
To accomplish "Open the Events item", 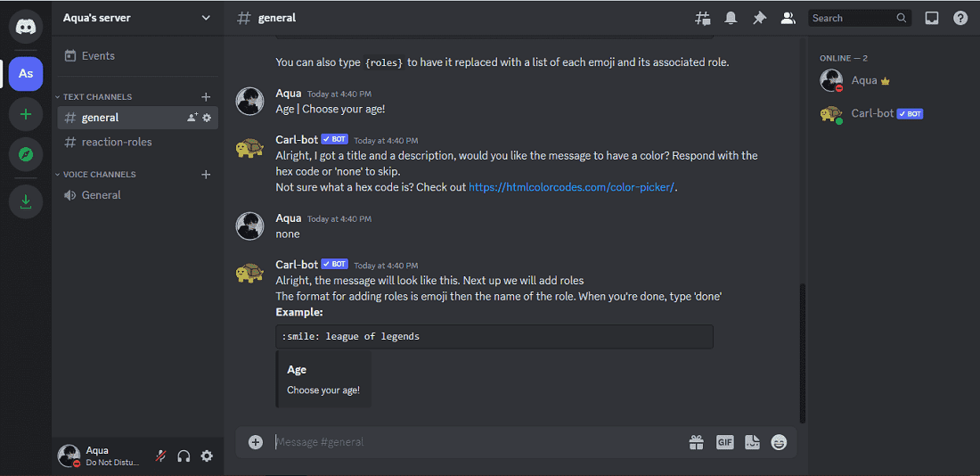I will pos(98,56).
